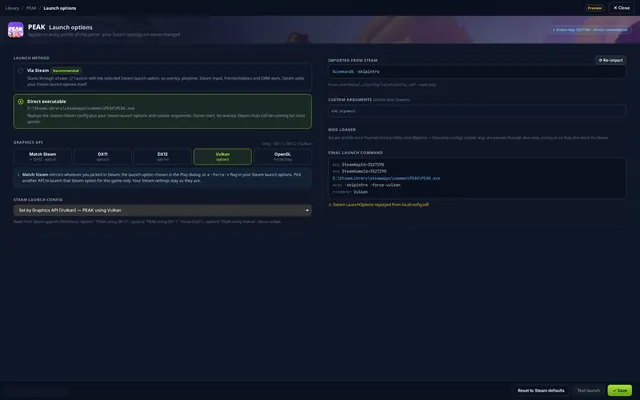Select the Direct executable launch method

click(162, 111)
